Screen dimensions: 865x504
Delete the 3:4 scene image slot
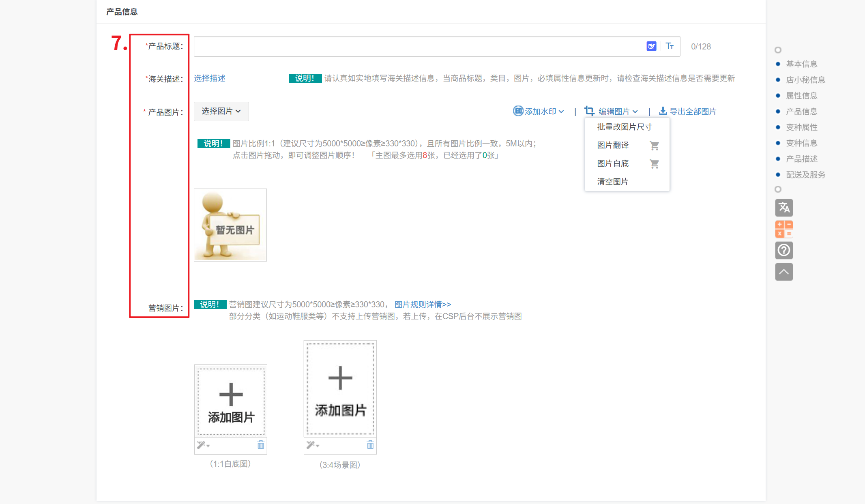tap(370, 445)
